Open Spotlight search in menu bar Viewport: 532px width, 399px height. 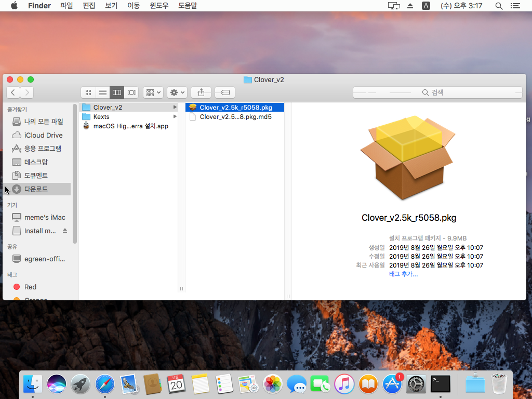pyautogui.click(x=499, y=6)
